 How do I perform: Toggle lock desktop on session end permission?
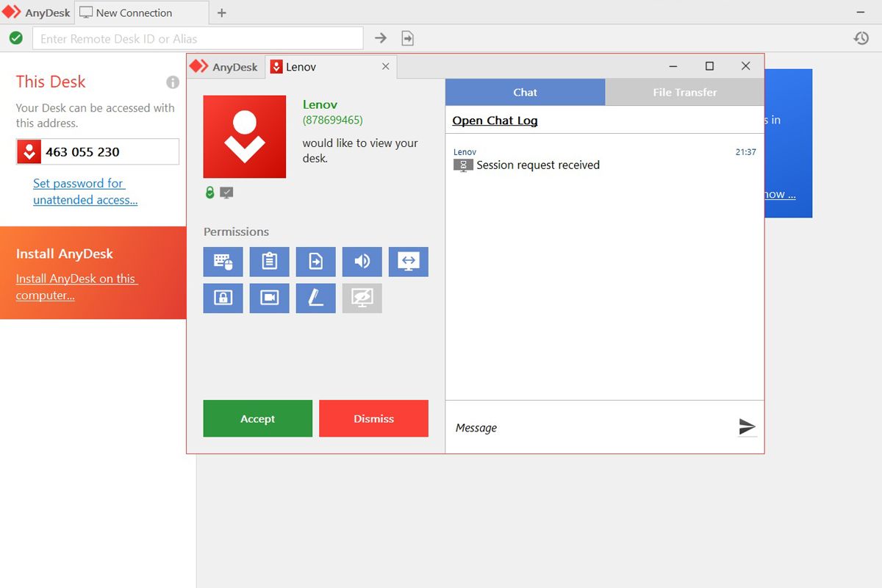(x=223, y=298)
